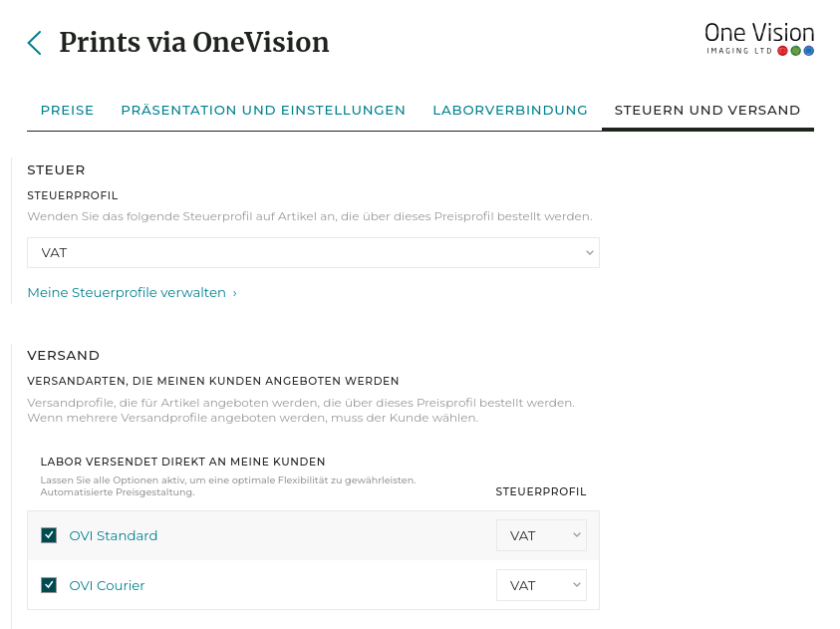Switch to the Preise tab

click(x=67, y=110)
